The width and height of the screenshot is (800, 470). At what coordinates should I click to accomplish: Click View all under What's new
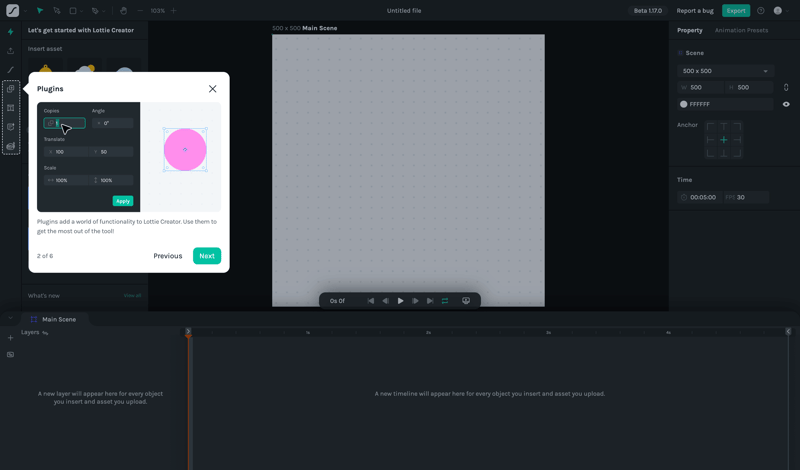tap(132, 295)
